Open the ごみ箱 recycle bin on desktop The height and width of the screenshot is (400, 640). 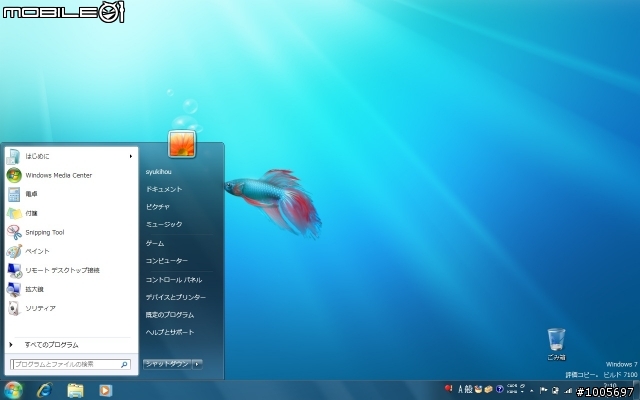click(x=556, y=344)
